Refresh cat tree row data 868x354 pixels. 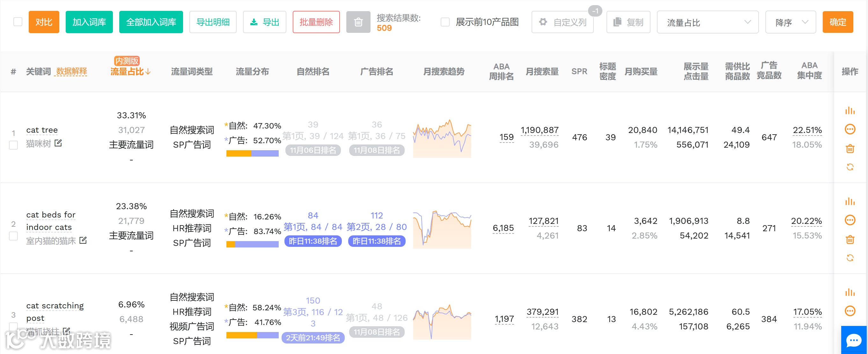(x=850, y=167)
